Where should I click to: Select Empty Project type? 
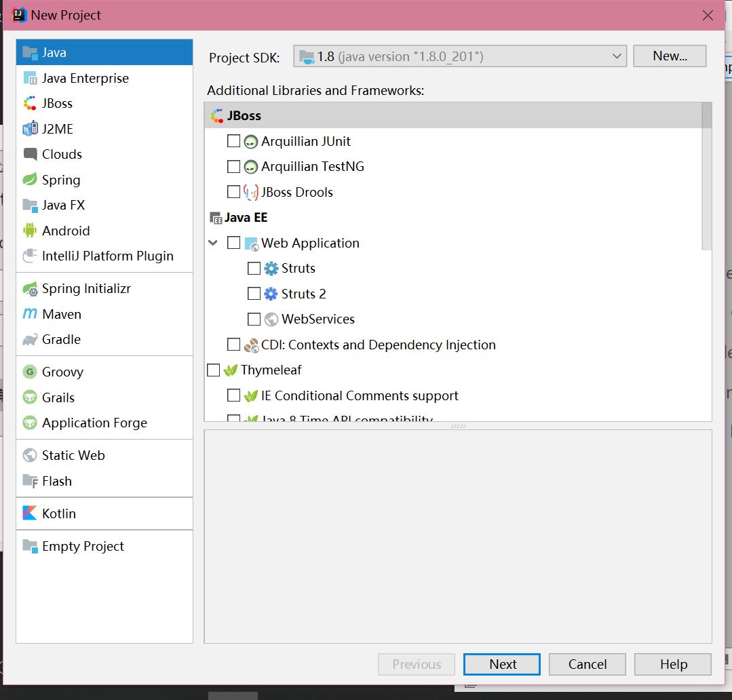coord(104,546)
